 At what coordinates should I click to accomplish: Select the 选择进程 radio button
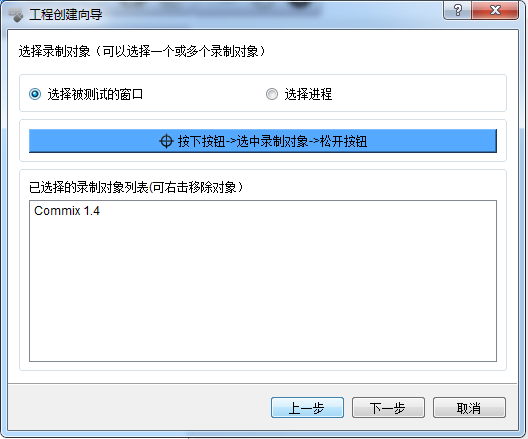pos(272,94)
